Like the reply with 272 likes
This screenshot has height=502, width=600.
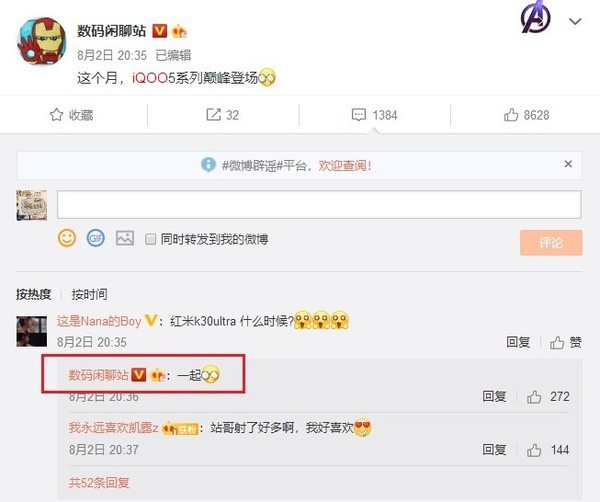click(x=534, y=397)
